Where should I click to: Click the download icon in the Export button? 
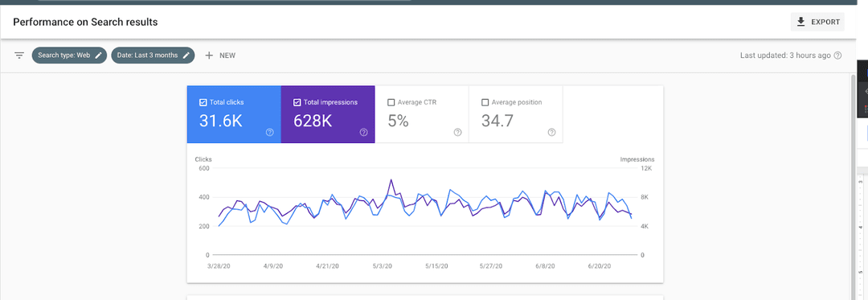[800, 23]
